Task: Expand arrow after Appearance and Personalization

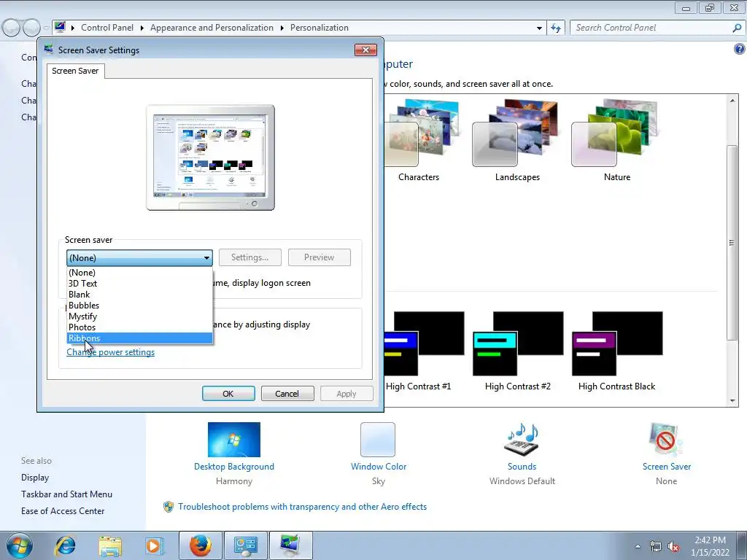Action: (282, 28)
